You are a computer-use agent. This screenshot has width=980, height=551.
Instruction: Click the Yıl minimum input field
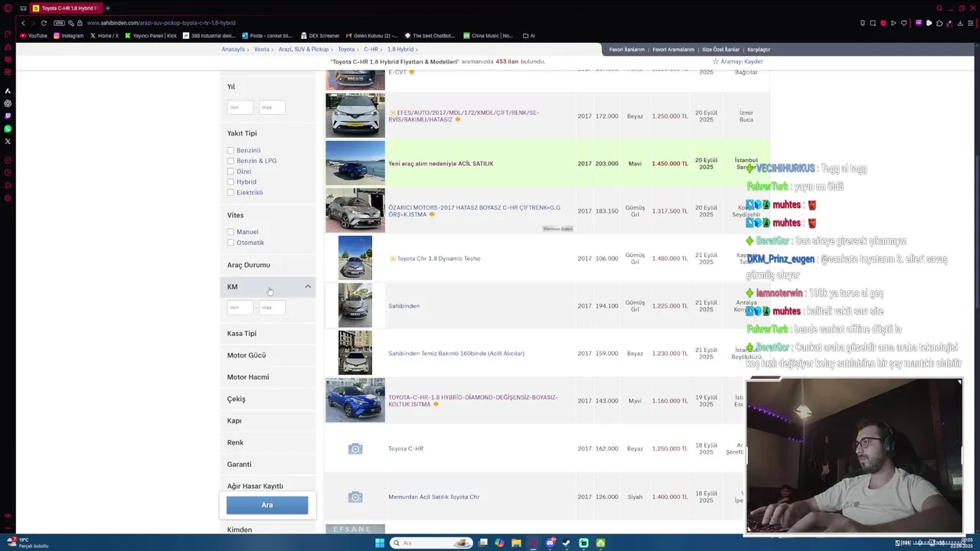click(x=240, y=108)
